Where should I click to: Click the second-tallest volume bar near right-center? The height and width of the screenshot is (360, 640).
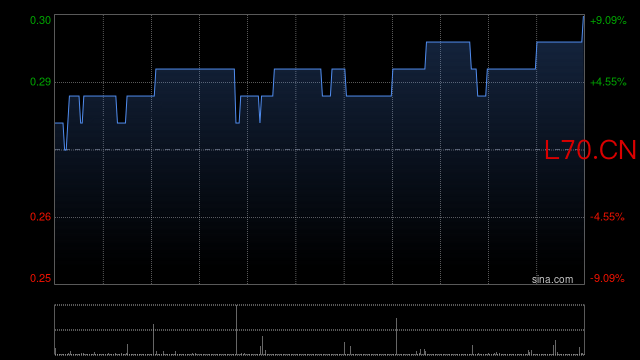tap(396, 337)
